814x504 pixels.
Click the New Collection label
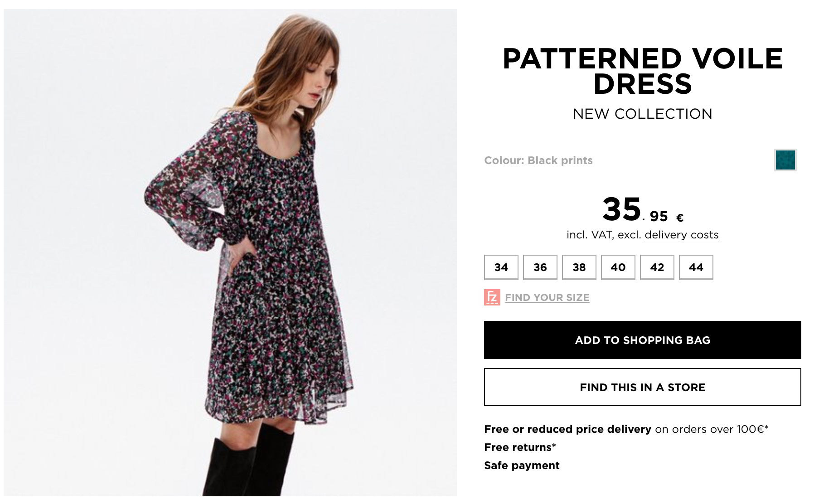(x=642, y=114)
